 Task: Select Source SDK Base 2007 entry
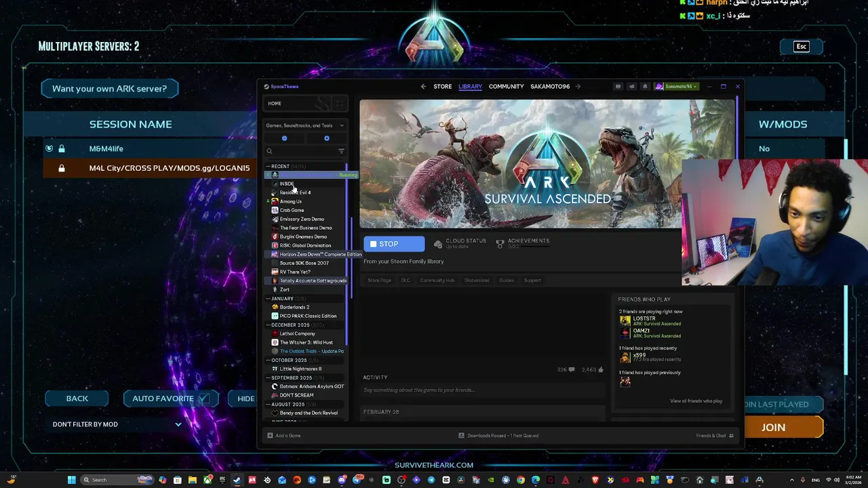[305, 263]
